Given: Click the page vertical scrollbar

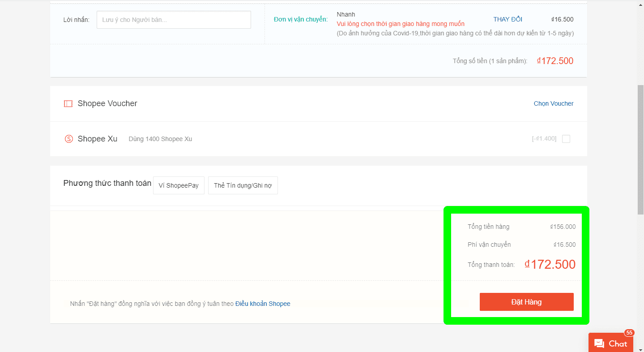Looking at the screenshot, I should pyautogui.click(x=640, y=150).
